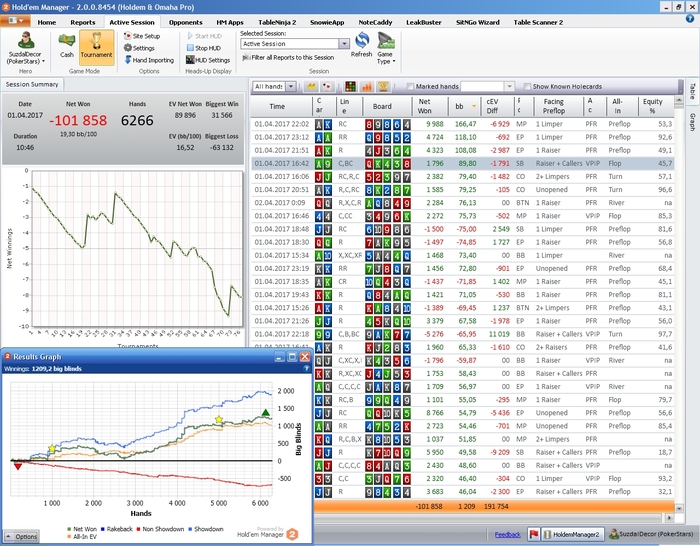The width and height of the screenshot is (700, 546).
Task: Open the Game Type menu
Action: pos(385,48)
